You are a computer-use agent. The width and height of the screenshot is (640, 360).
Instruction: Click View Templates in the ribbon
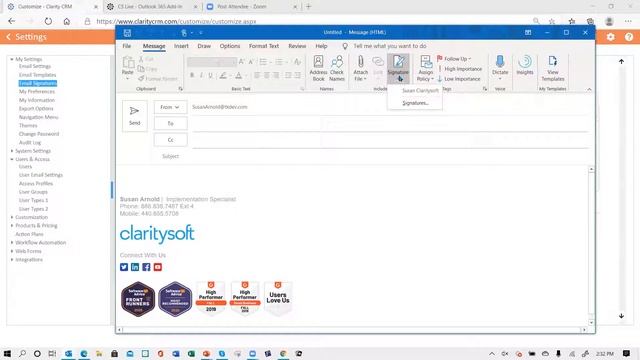[553, 69]
